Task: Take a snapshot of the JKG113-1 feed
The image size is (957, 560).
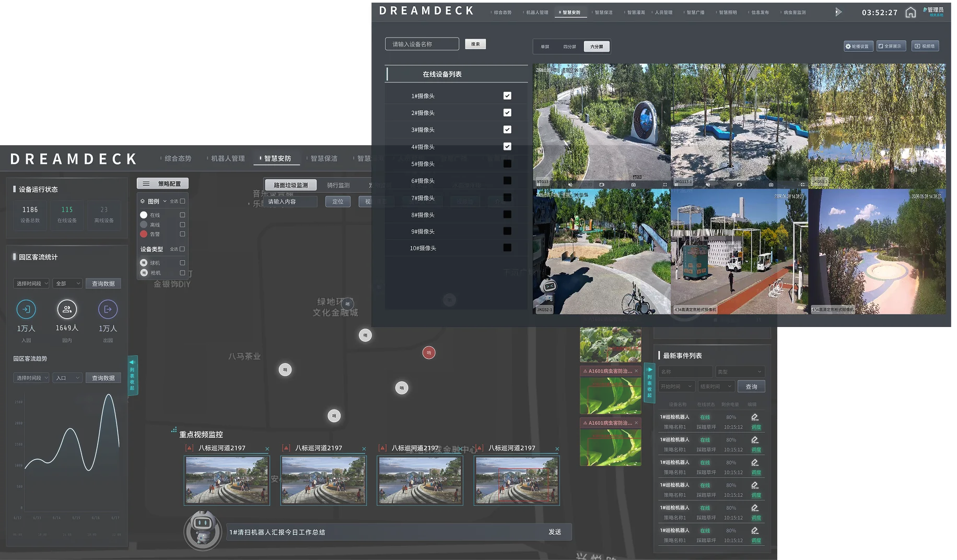Action: coord(771,184)
